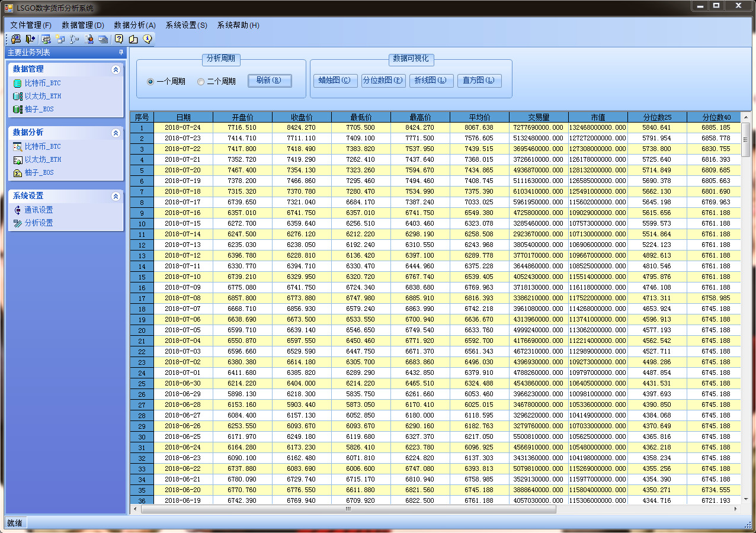Click date cell 2018-07-01
The image size is (756, 533).
click(x=183, y=373)
